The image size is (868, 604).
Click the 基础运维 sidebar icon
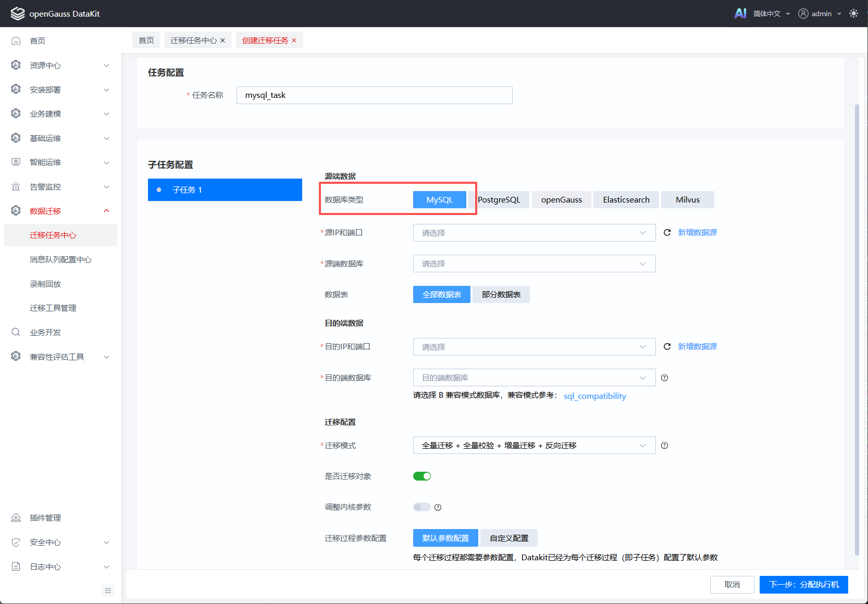pos(16,138)
